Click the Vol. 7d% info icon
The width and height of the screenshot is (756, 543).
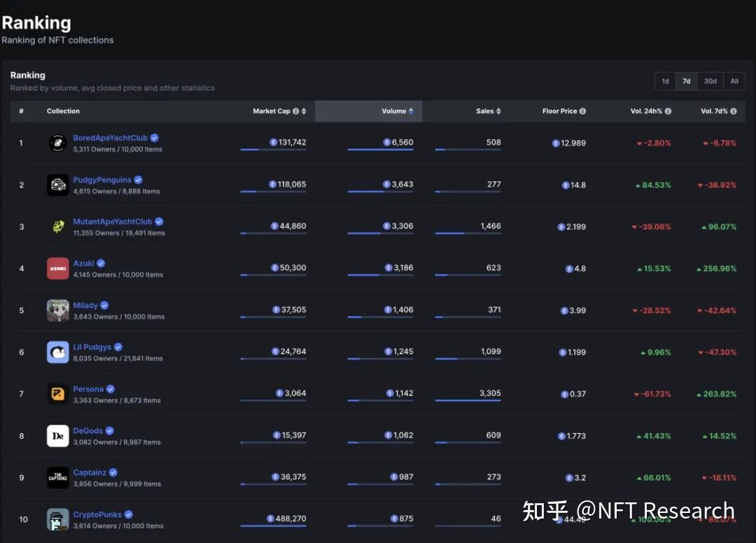(x=734, y=111)
